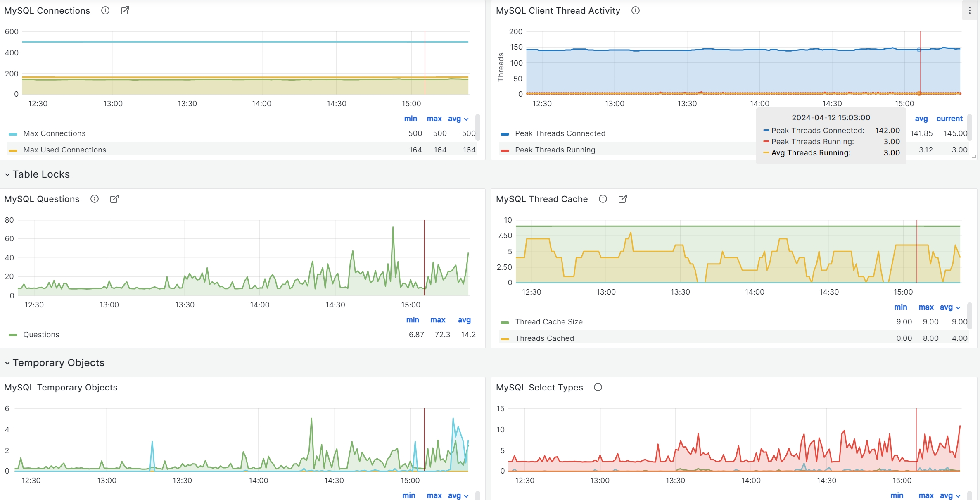This screenshot has height=500, width=980.
Task: Click the Peak Threads Connected color swatch
Action: [504, 133]
